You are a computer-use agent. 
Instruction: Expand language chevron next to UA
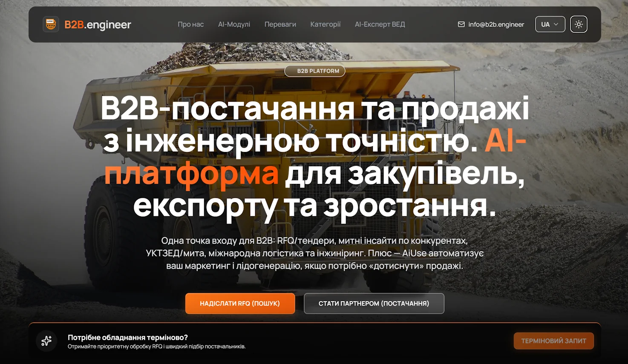556,24
